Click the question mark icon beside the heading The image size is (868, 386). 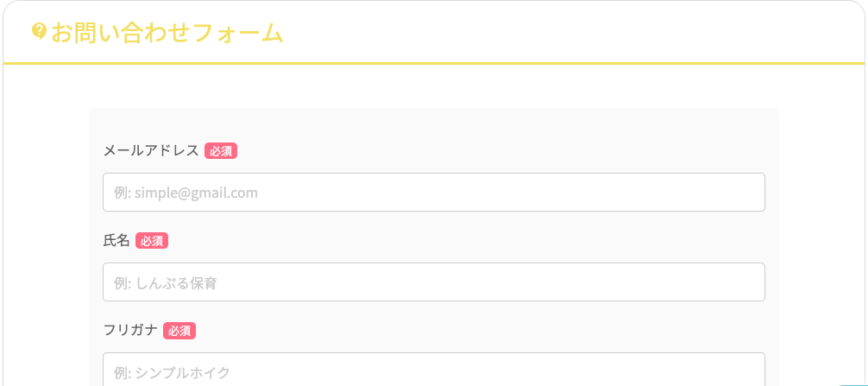38,32
